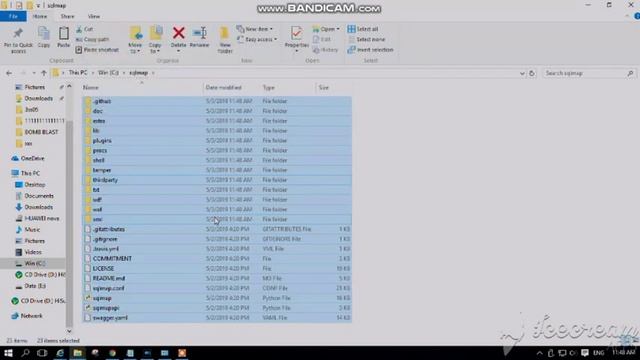Open the File tab
The image size is (640, 360).
click(x=13, y=16)
